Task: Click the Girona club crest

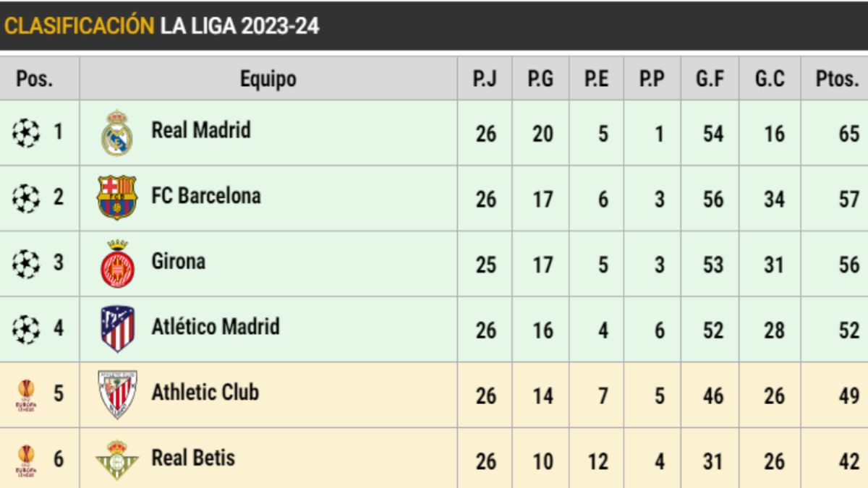Action: [117, 263]
